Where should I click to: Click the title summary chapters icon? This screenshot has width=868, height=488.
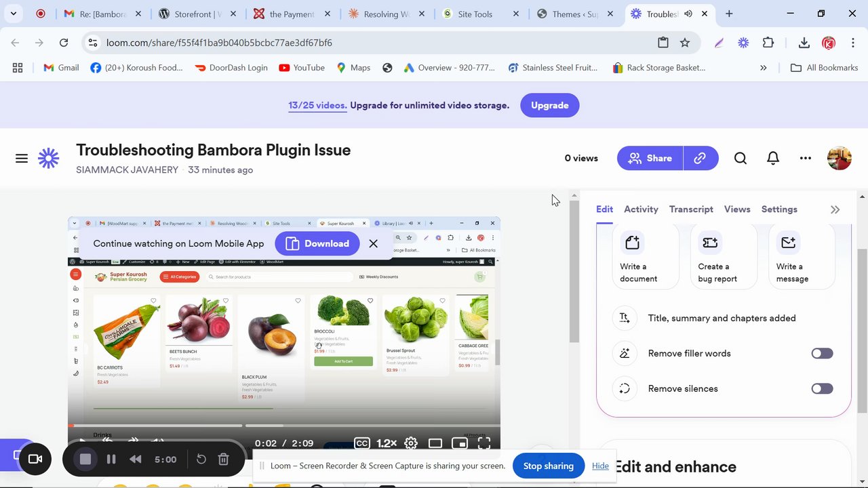[625, 318]
